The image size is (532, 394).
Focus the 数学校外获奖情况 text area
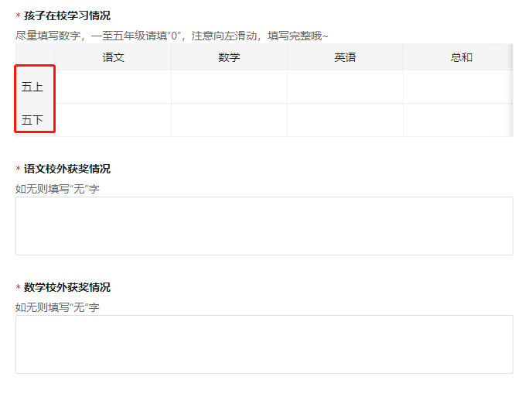(264, 344)
